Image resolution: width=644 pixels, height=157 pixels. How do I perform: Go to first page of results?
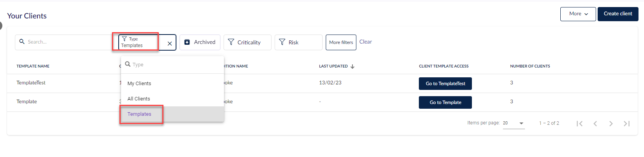(580, 123)
